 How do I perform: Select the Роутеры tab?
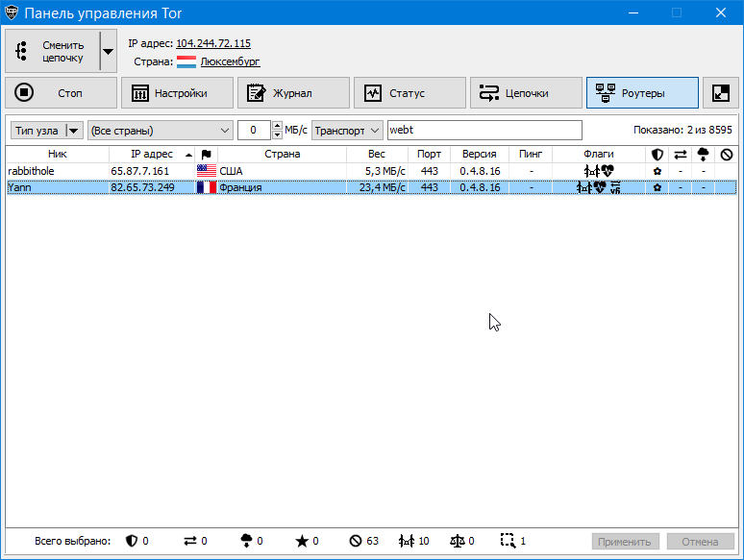coord(642,93)
